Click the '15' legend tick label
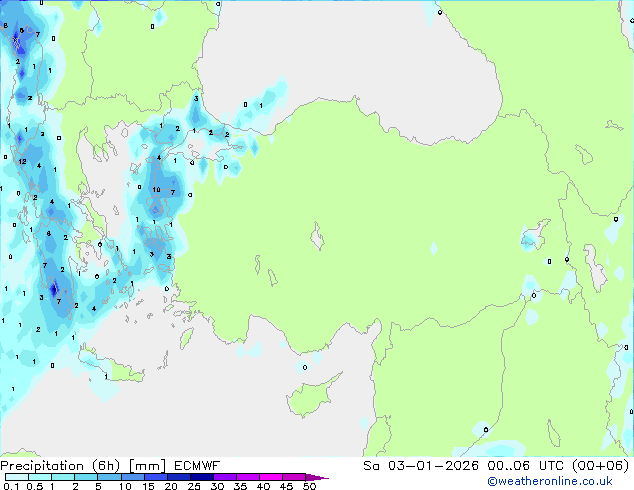Image resolution: width=634 pixels, height=490 pixels. click(x=148, y=486)
